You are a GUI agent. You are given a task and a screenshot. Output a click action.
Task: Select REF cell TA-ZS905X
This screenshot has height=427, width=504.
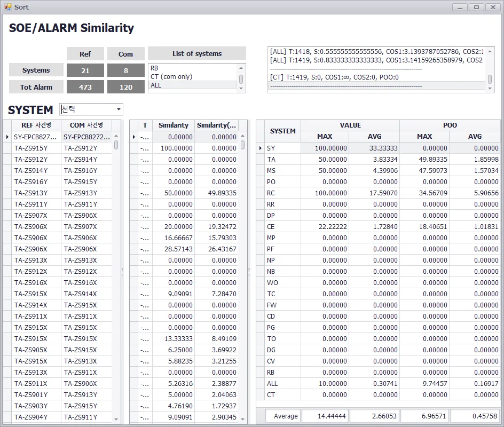36,350
